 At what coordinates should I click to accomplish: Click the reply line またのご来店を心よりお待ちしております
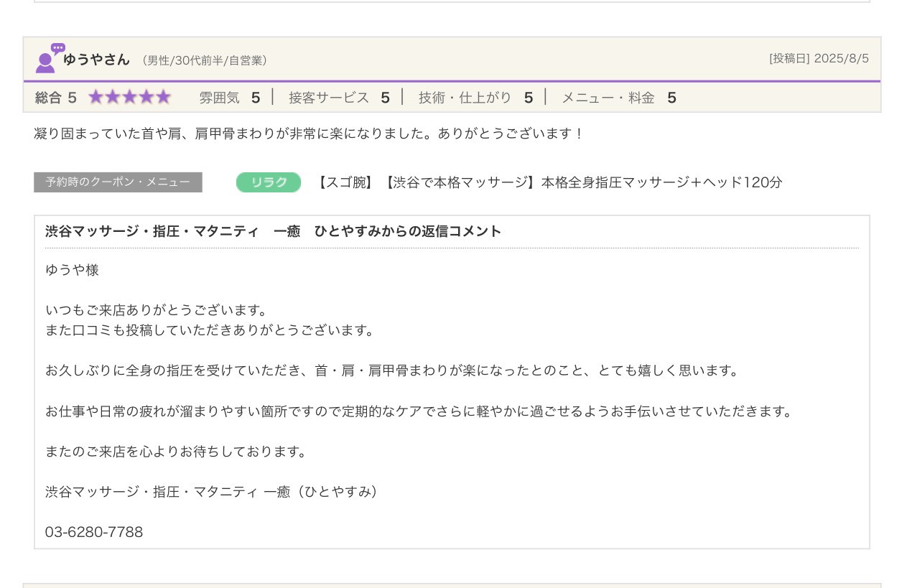(x=176, y=452)
